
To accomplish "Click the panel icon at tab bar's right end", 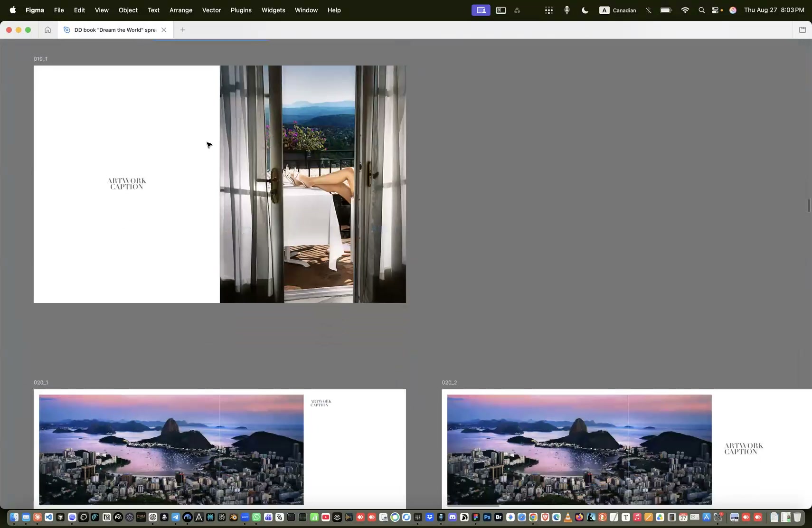I will (x=803, y=30).
